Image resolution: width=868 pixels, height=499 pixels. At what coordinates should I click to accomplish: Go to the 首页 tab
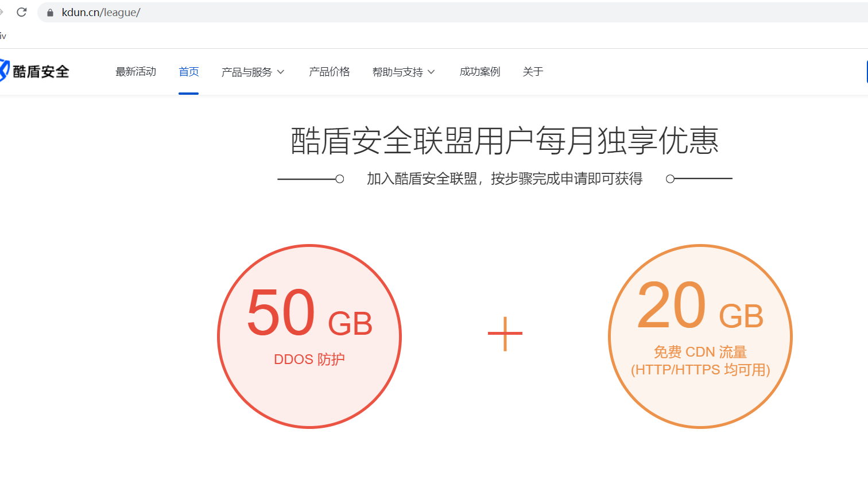point(188,72)
